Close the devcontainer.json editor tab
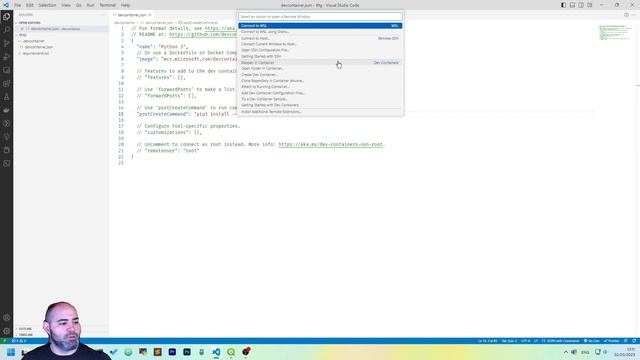This screenshot has height=360, width=640. click(150, 15)
